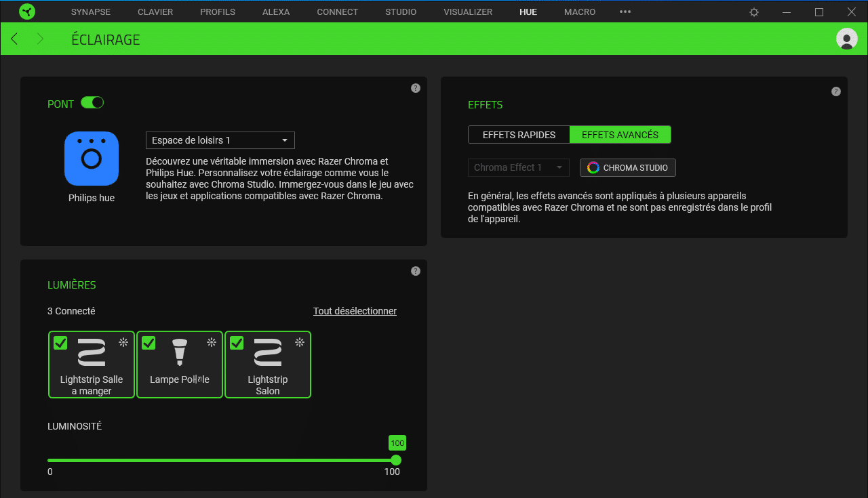This screenshot has width=868, height=498.
Task: Click the Razer logo icon
Action: (x=27, y=12)
